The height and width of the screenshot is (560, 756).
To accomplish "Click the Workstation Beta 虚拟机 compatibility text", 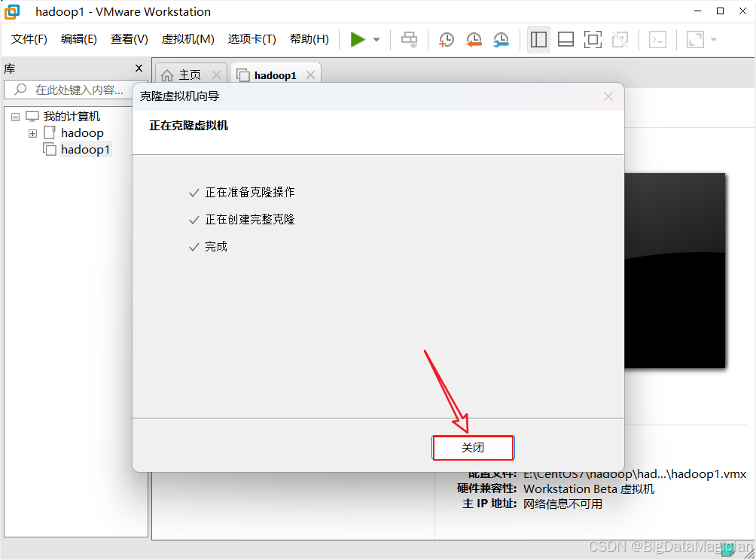I will [589, 489].
